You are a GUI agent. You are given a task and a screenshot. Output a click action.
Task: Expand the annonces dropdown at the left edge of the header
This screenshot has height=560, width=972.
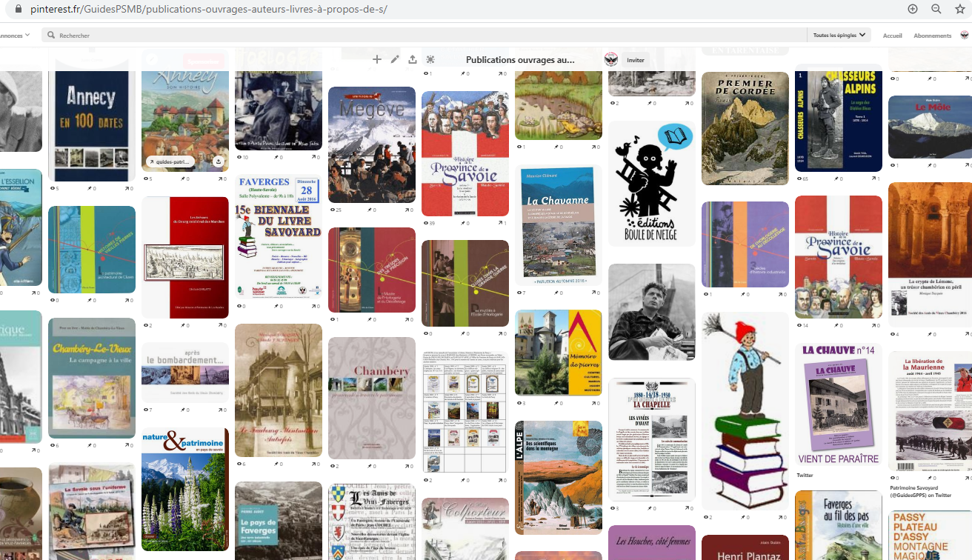[15, 35]
